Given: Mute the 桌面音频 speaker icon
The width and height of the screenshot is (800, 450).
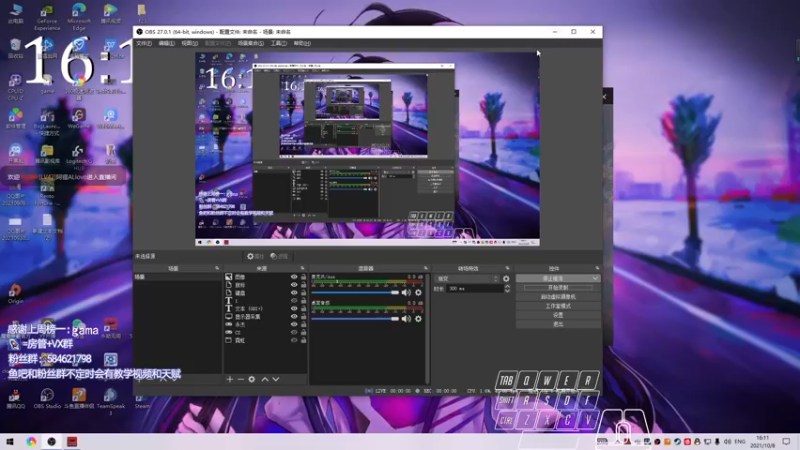Looking at the screenshot, I should [406, 319].
